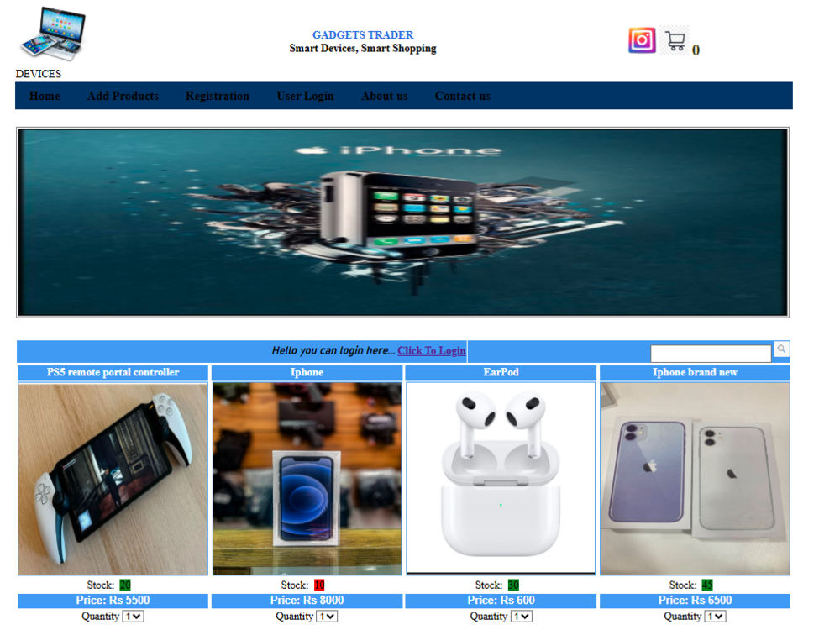Focus the product search text box
Image resolution: width=840 pixels, height=630 pixels.
(711, 354)
